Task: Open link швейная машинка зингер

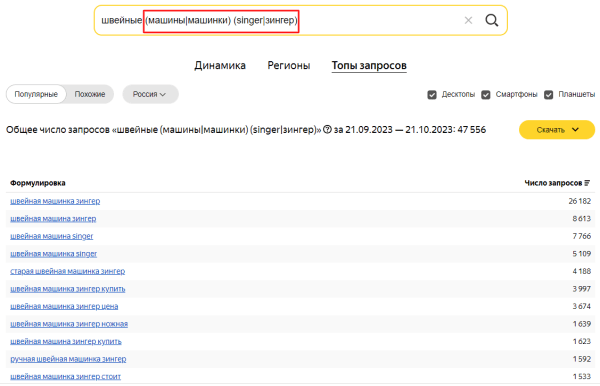Action: tap(55, 201)
